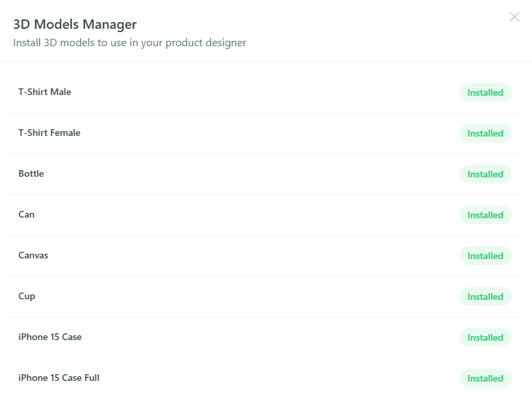Viewport: 532px width, 407px height.
Task: Select the Canvas model name
Action: tap(34, 255)
